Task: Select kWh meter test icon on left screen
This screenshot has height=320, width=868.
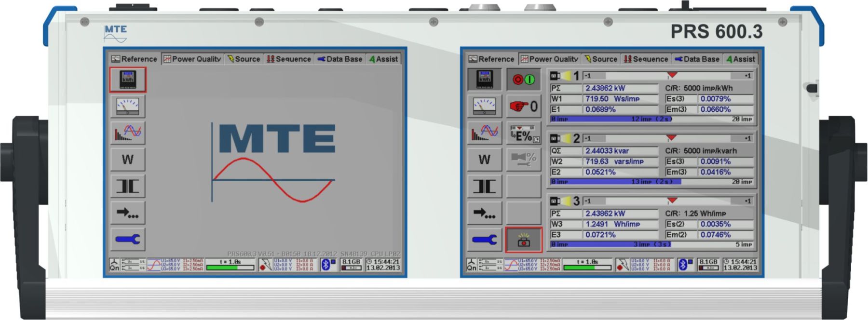Action: (127, 80)
